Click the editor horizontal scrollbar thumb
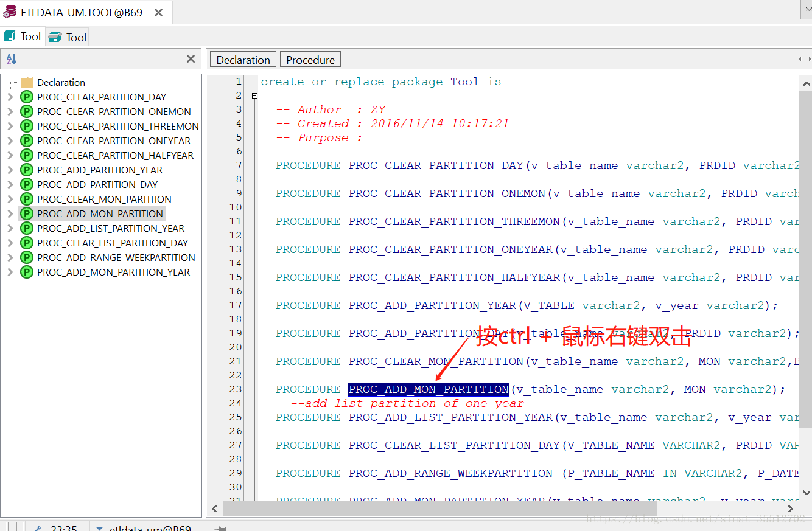Viewport: 812px width, 531px height. pyautogui.click(x=439, y=508)
